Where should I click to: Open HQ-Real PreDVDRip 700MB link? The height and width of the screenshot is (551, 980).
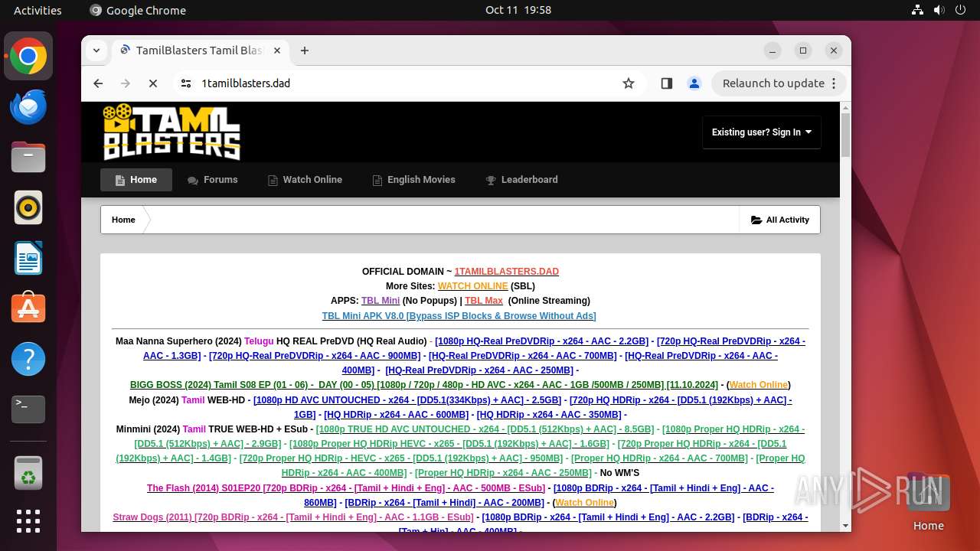tap(523, 356)
